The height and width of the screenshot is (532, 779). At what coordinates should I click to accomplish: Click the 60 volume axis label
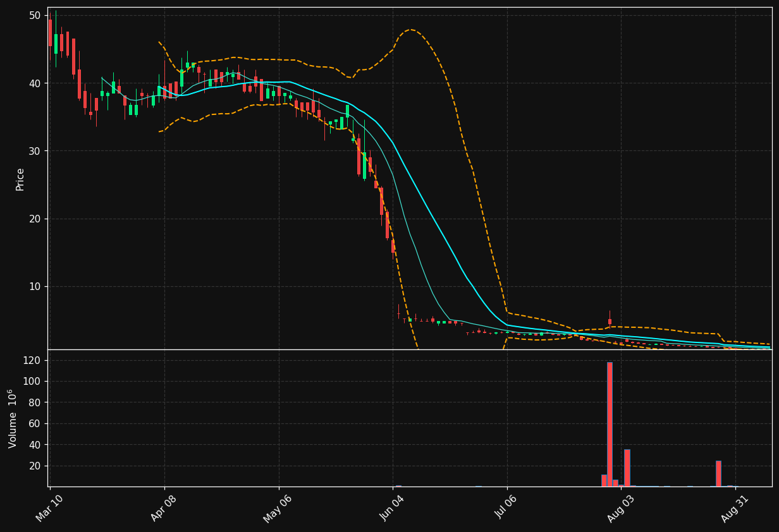(x=35, y=423)
